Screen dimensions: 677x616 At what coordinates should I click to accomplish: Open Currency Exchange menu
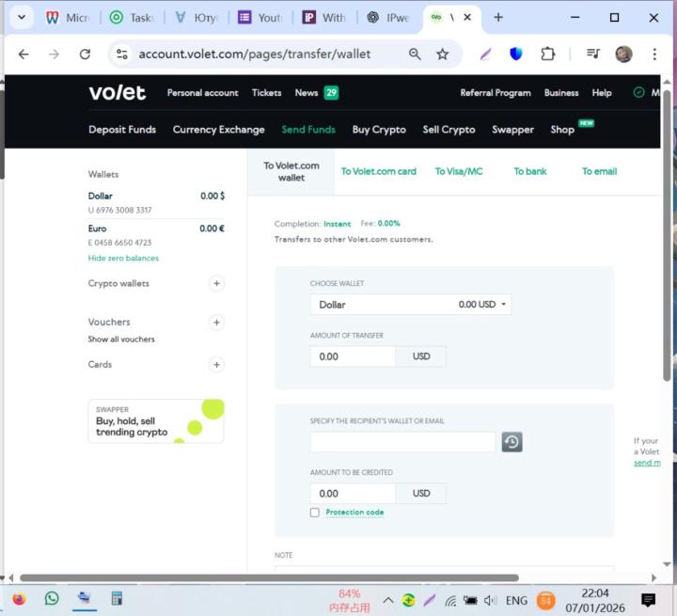[x=218, y=130]
